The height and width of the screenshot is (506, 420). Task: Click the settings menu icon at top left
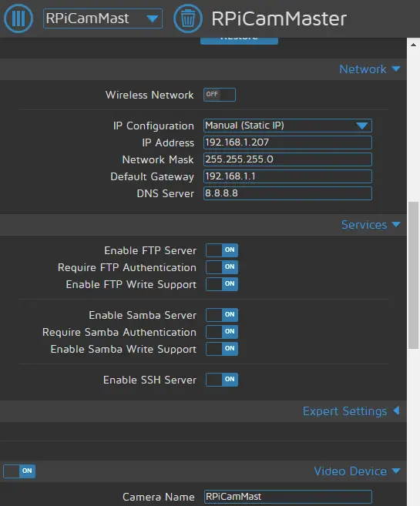pyautogui.click(x=18, y=18)
